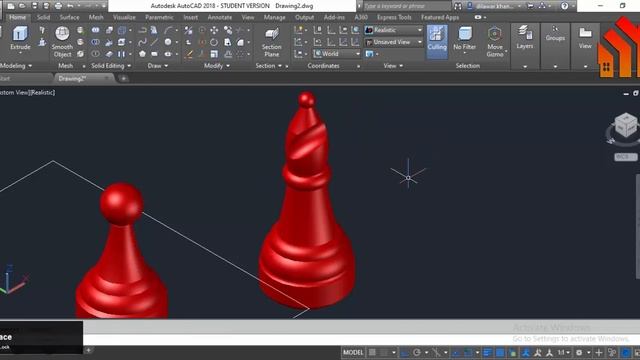The height and width of the screenshot is (360, 640).
Task: Open the WCS dropdown below ViewCube
Action: [x=625, y=157]
